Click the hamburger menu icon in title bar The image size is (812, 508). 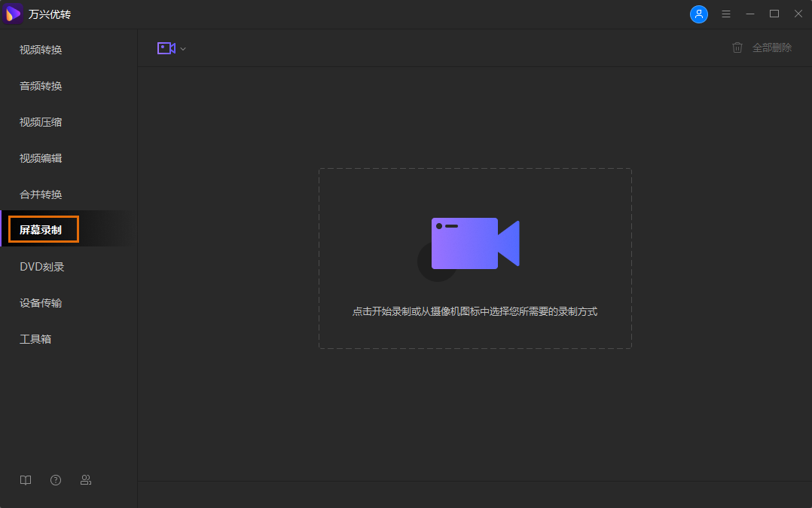pyautogui.click(x=725, y=14)
